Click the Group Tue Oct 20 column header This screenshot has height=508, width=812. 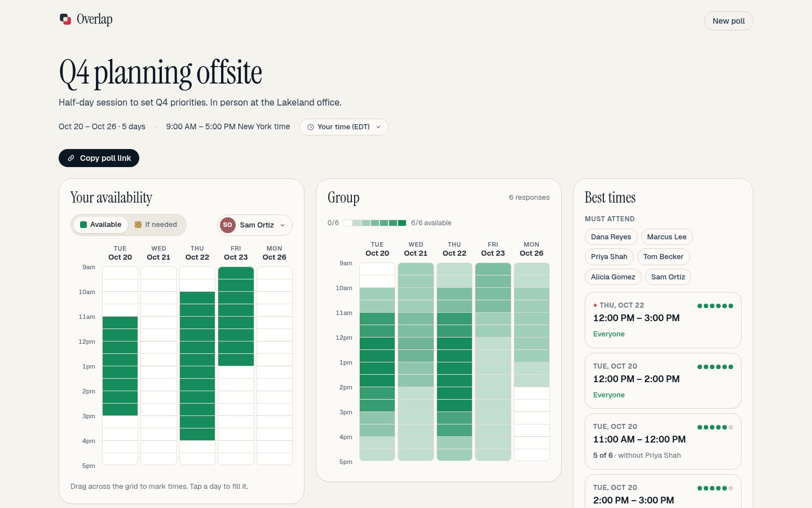click(377, 249)
